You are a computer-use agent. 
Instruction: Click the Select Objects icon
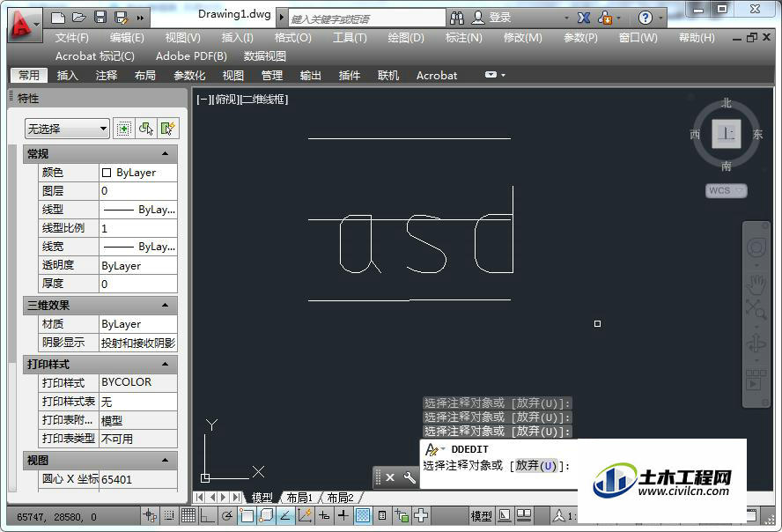click(146, 129)
